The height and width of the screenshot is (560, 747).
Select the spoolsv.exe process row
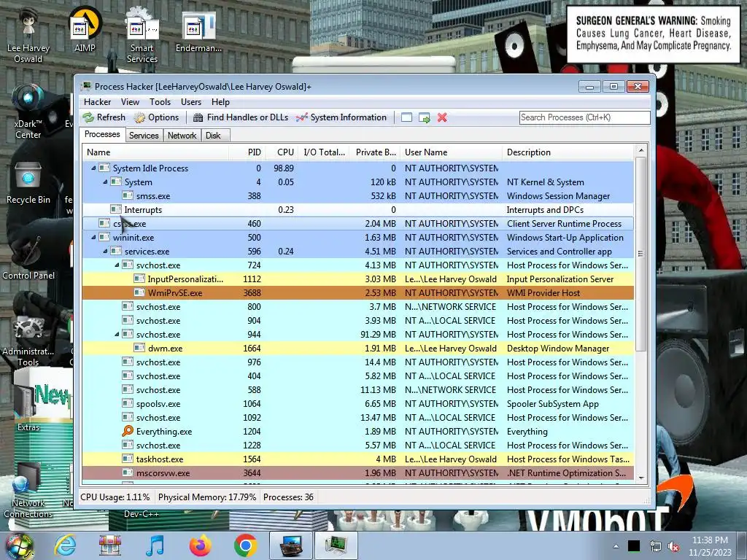coord(357,404)
